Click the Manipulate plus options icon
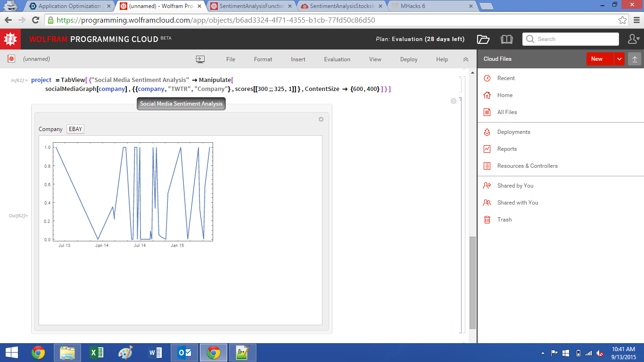The height and width of the screenshot is (362, 644). pos(321,119)
